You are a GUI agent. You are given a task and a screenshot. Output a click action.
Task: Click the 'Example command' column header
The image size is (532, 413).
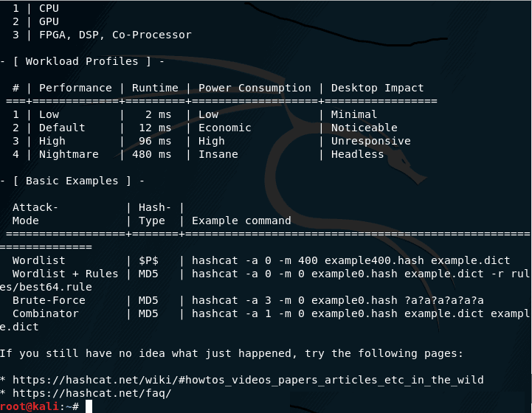(241, 221)
